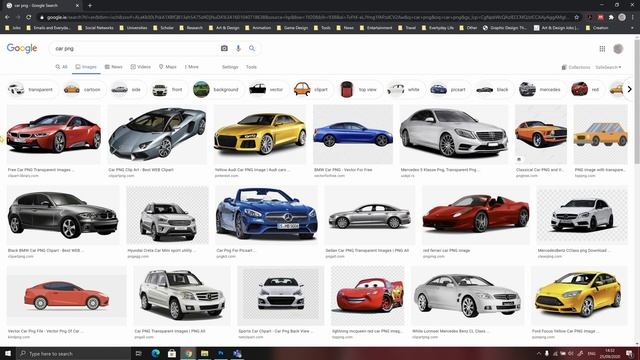Click the Google search input field
The height and width of the screenshot is (360, 640).
click(x=135, y=48)
